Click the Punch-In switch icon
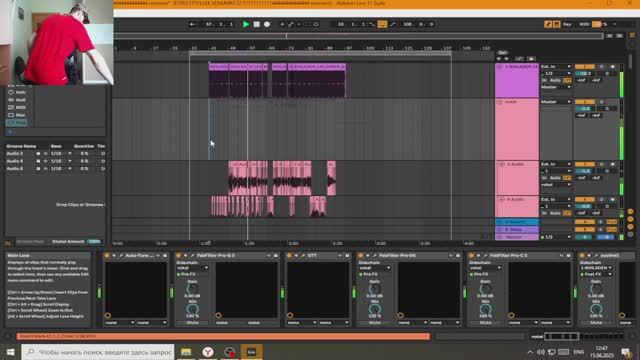The height and width of the screenshot is (360, 640). pos(372,24)
